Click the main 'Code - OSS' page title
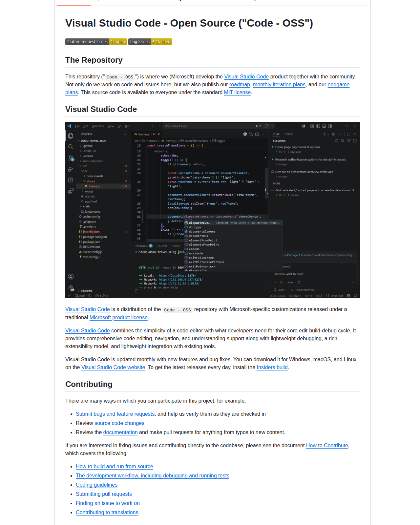420x525 pixels. 189,23
